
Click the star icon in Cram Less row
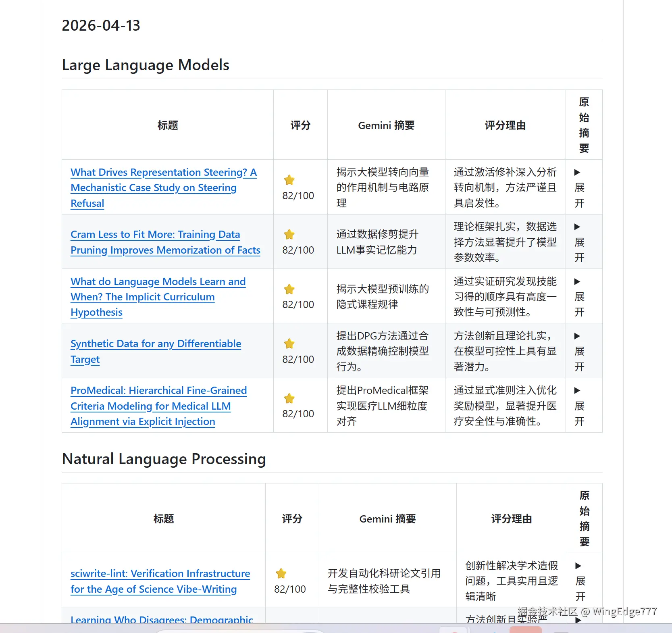point(289,234)
